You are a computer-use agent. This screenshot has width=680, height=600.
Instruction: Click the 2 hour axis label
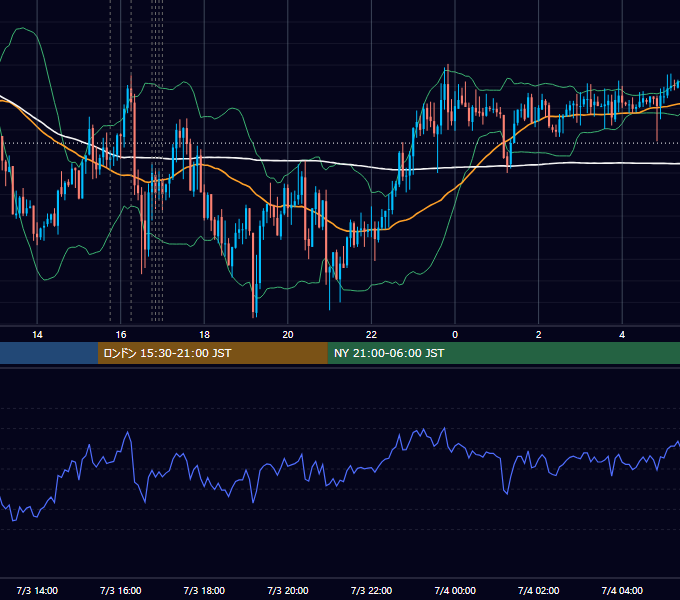tap(538, 335)
